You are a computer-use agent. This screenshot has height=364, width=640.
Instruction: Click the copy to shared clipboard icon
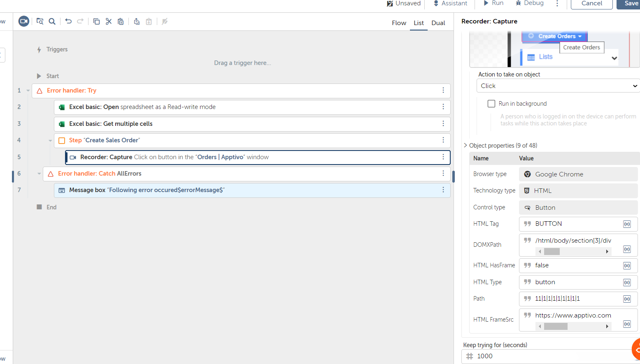(x=137, y=21)
